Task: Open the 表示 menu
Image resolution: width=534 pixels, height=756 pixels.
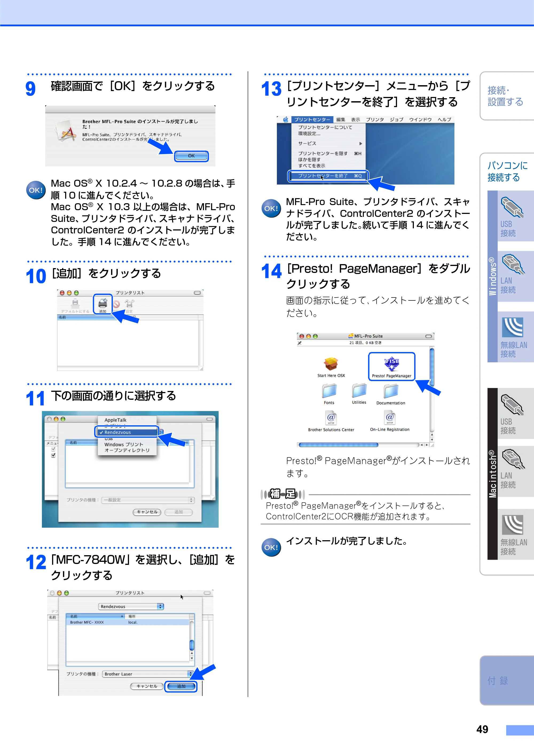Action: tap(356, 120)
